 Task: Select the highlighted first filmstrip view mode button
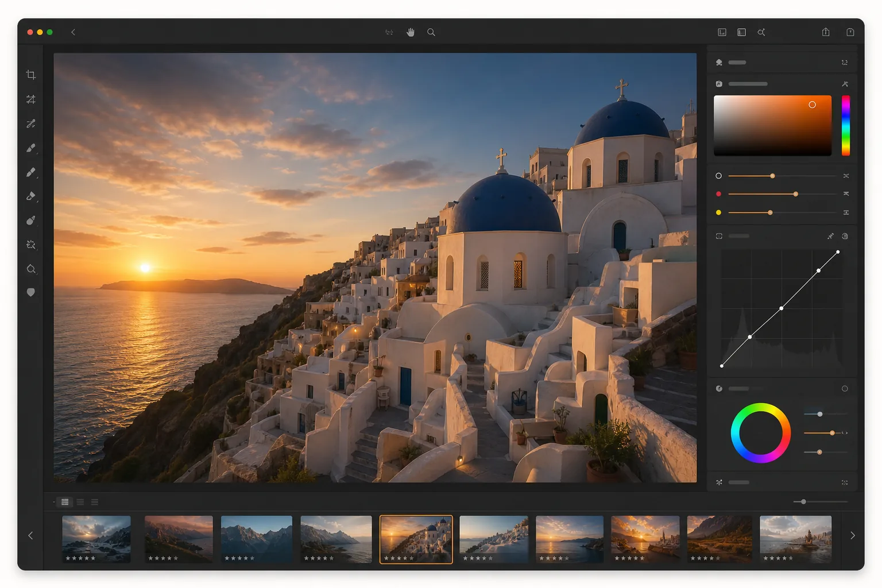65,502
